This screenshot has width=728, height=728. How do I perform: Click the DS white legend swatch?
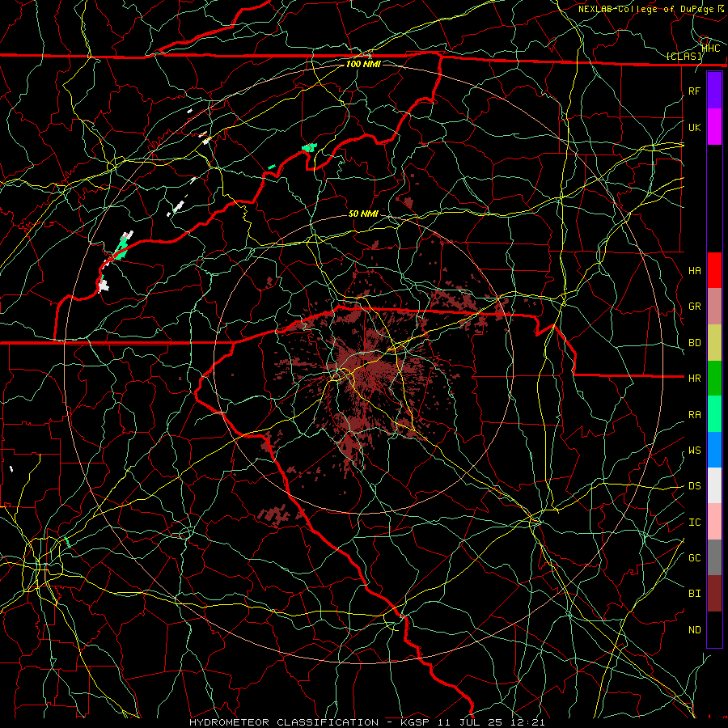[x=714, y=485]
